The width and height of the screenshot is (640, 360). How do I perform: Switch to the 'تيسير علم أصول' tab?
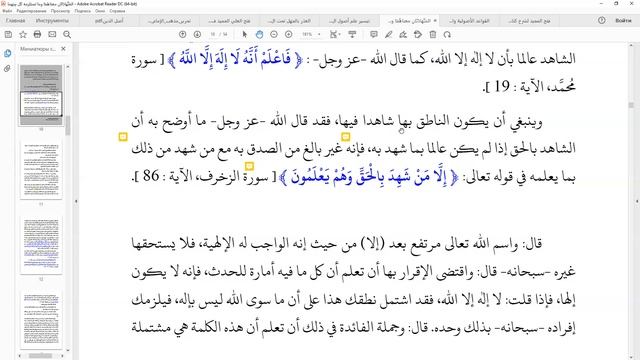click(349, 20)
